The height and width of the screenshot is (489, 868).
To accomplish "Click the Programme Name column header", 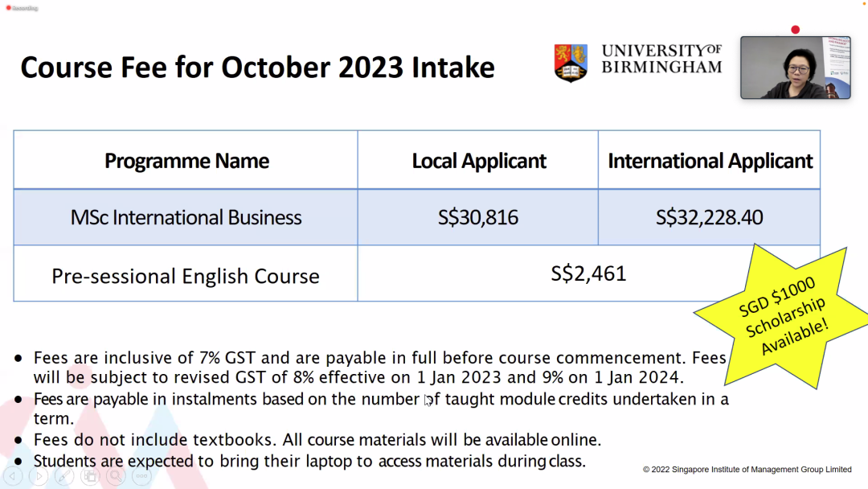I will [186, 160].
